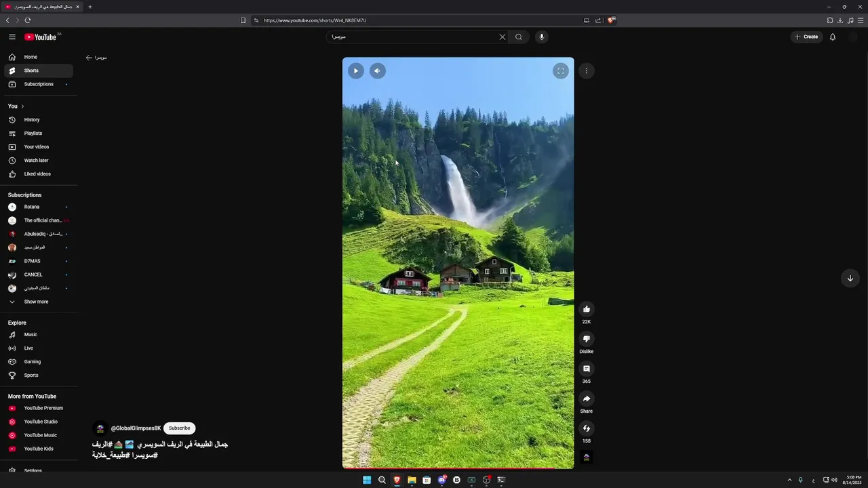Image resolution: width=868 pixels, height=488 pixels.
Task: Open the taskbar clock showing 5:08 PM
Action: [852, 480]
